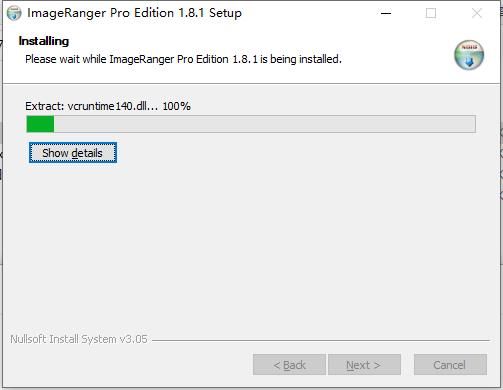Close the ImageRanger Setup window

(477, 13)
